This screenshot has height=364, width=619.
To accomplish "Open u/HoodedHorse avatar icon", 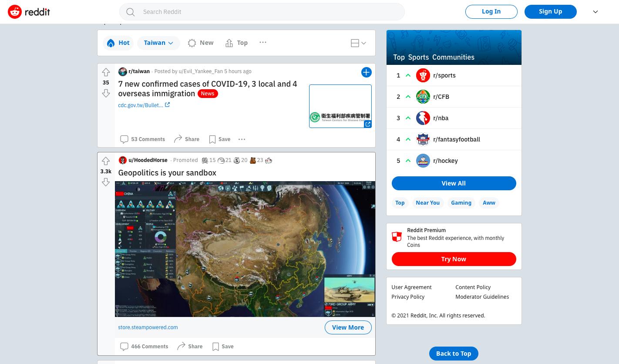I will click(123, 160).
